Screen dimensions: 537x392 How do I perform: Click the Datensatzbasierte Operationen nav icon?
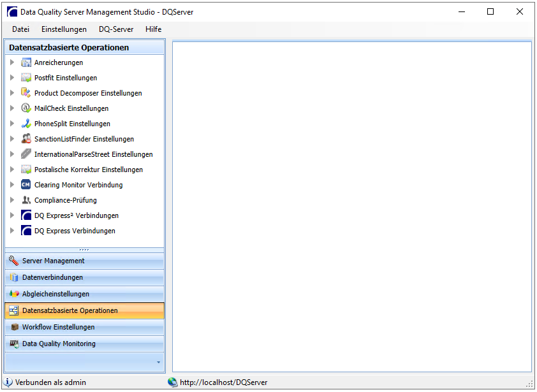pyautogui.click(x=13, y=310)
